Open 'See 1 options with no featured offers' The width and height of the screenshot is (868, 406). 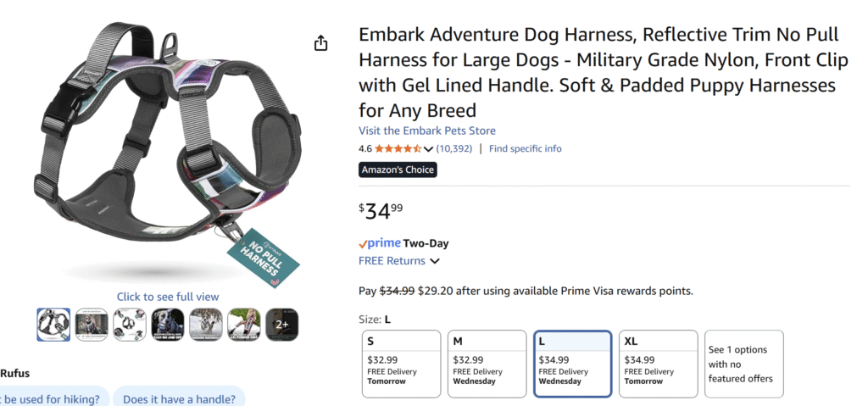pyautogui.click(x=743, y=364)
